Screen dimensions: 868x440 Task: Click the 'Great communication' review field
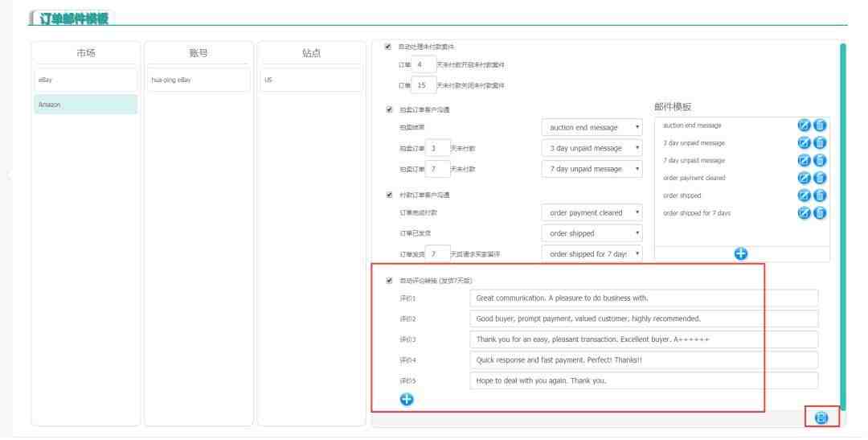(x=644, y=298)
